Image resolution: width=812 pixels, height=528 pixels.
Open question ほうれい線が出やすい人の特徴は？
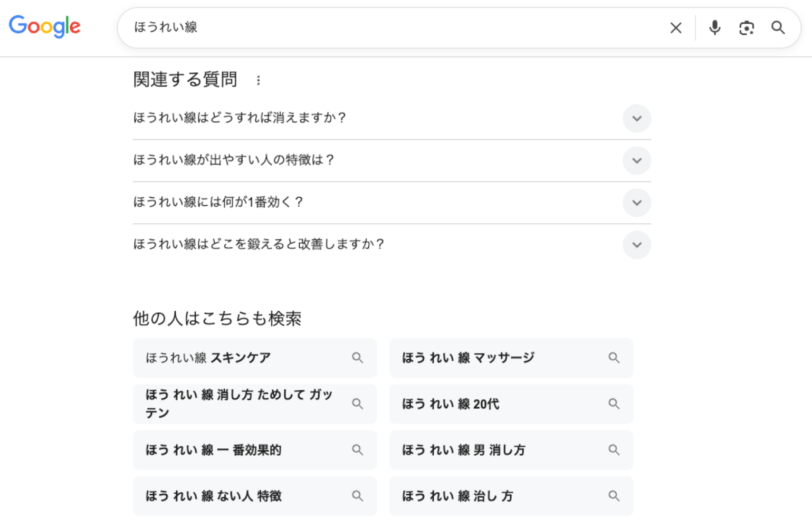click(x=392, y=160)
